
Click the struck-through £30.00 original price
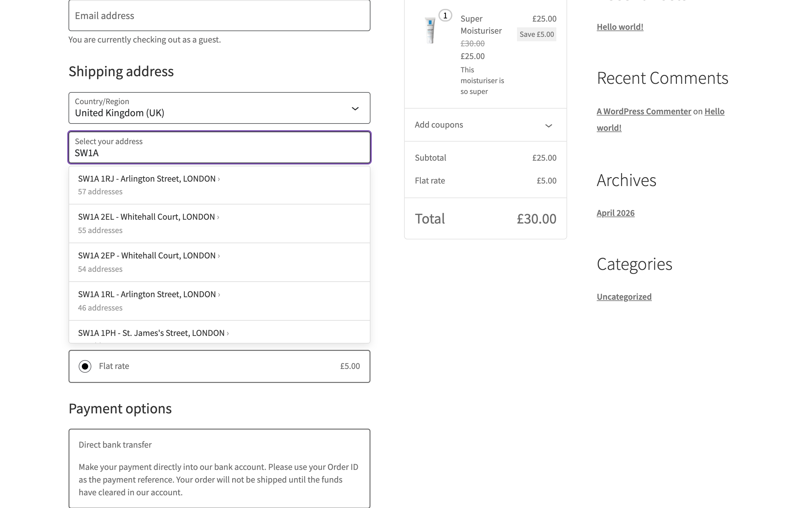click(472, 43)
